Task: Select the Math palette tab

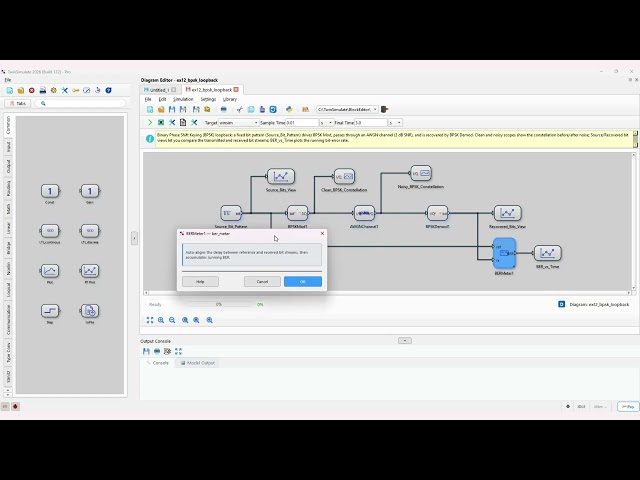Action: coord(8,209)
